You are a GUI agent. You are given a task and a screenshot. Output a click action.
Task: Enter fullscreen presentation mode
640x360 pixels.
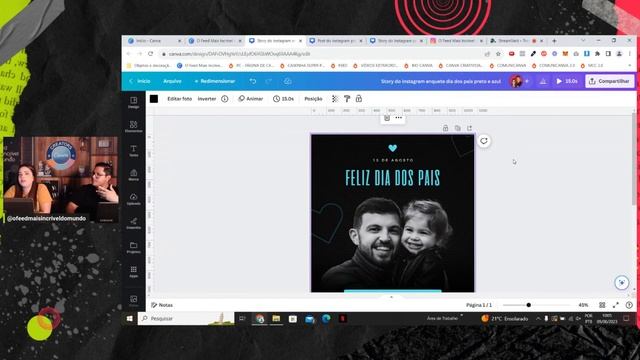click(x=616, y=305)
